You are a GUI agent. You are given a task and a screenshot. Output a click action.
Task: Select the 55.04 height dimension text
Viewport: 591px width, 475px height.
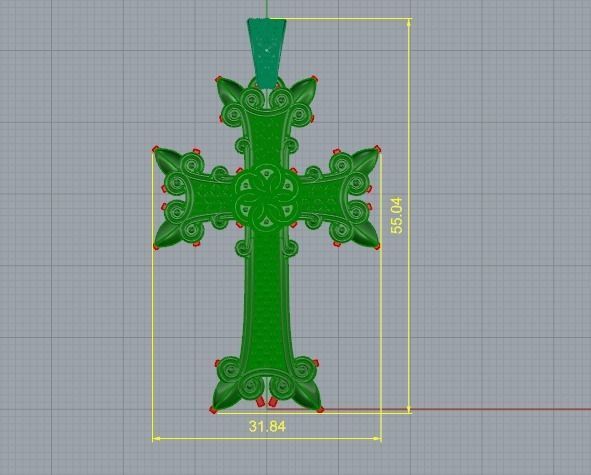(x=397, y=215)
